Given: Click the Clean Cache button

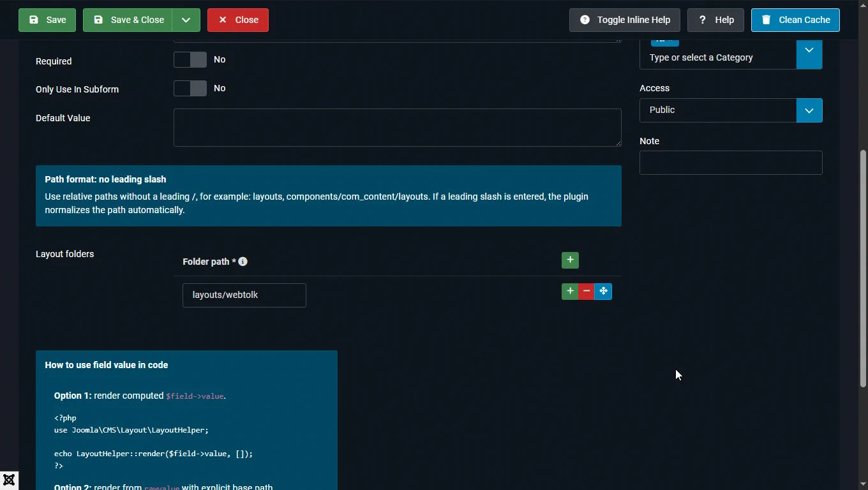Looking at the screenshot, I should pyautogui.click(x=795, y=20).
